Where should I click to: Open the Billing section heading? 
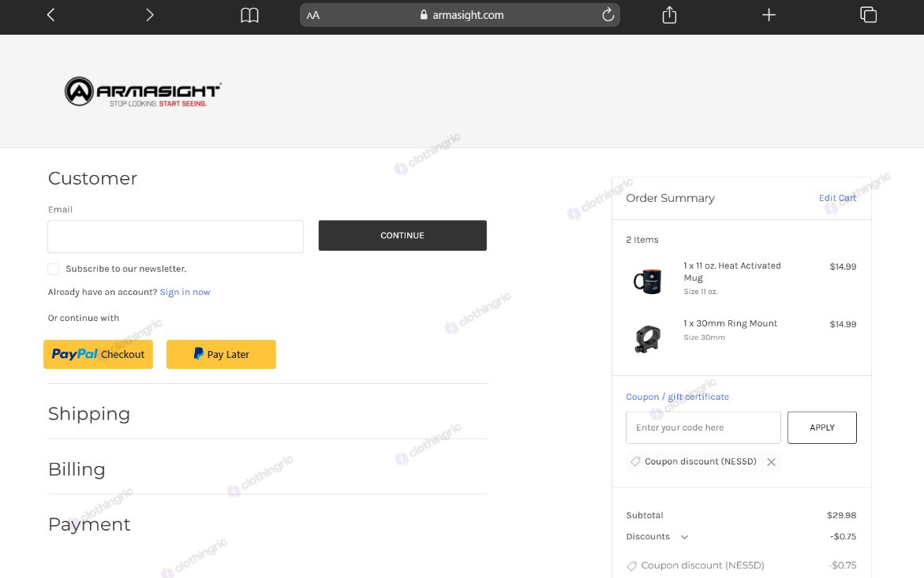[x=77, y=469]
